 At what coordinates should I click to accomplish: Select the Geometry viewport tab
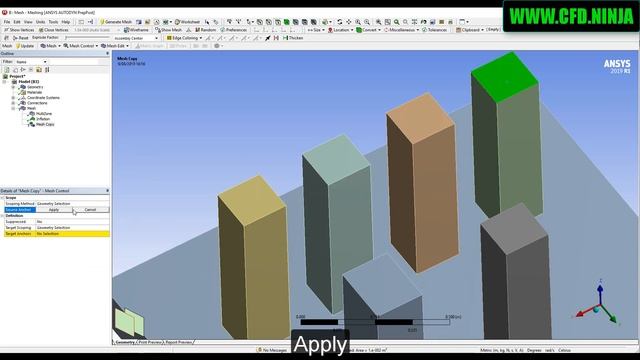click(125, 342)
